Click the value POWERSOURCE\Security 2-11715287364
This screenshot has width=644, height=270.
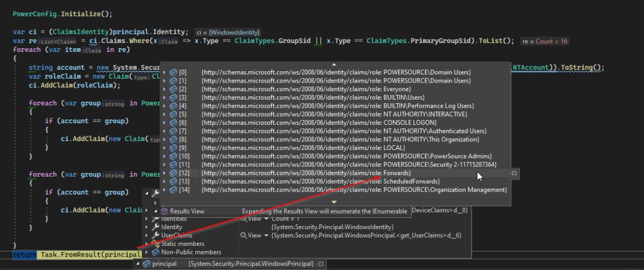(440, 164)
